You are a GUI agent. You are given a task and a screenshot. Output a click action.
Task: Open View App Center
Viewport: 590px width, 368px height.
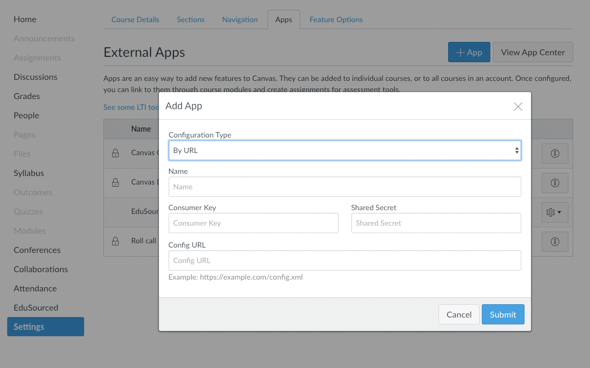click(x=533, y=52)
